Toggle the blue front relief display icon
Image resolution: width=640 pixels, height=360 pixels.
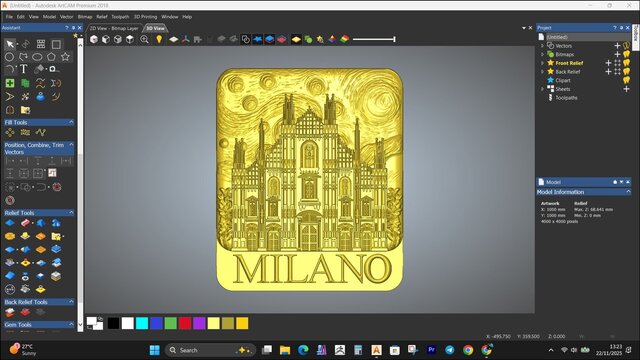pyautogui.click(x=269, y=39)
